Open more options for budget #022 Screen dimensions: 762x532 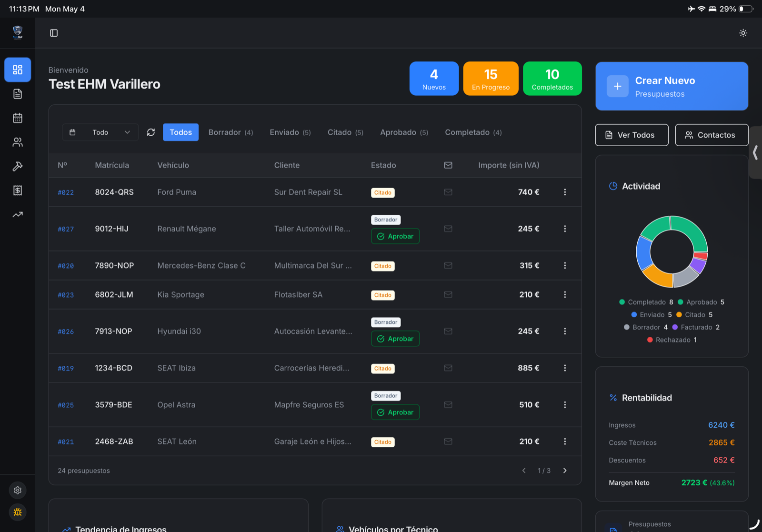pyautogui.click(x=565, y=192)
